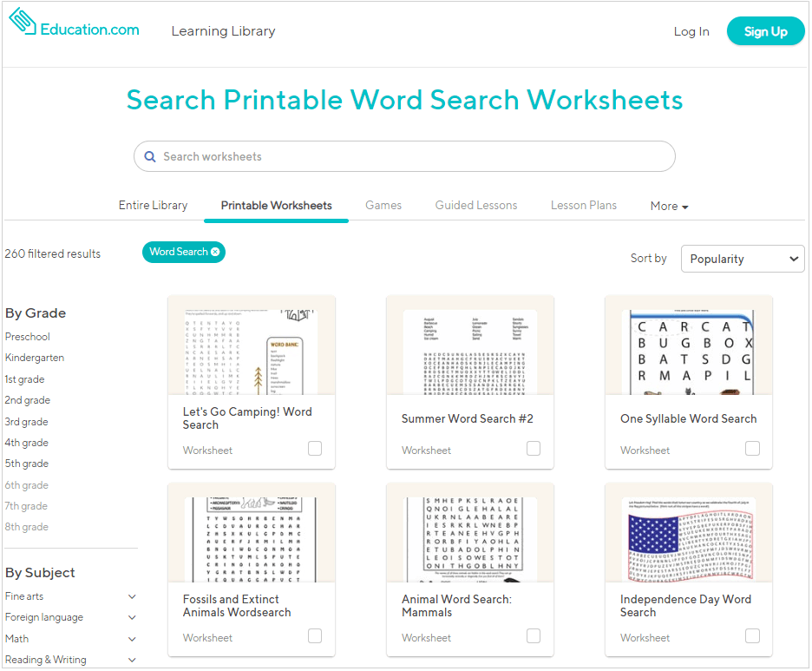The image size is (812, 671).
Task: Open the Fine arts subject chevron
Action: 131,596
